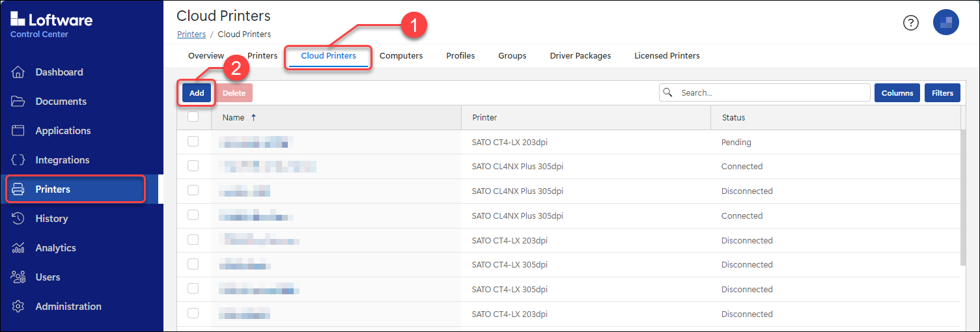
Task: Click the Printers printer icon
Action: pos(18,189)
